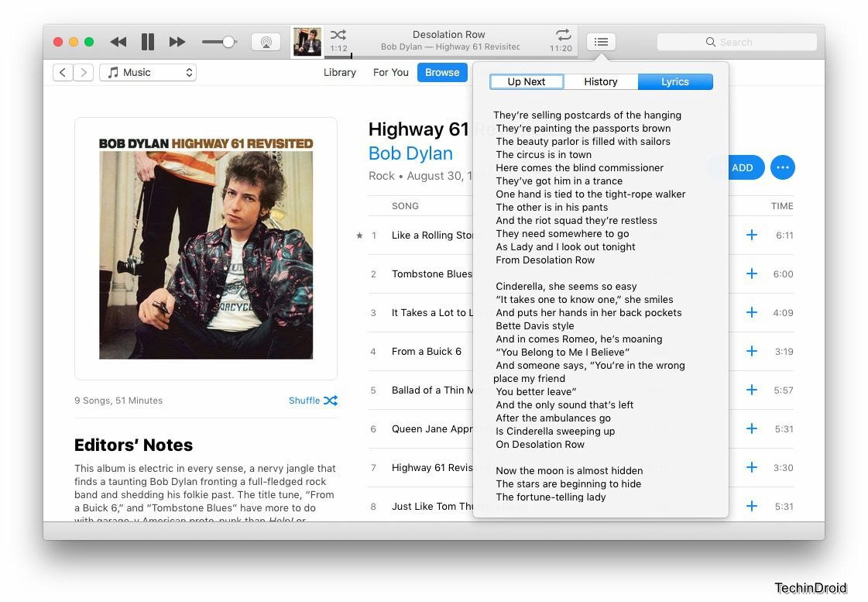The image size is (868, 602).
Task: Pause the playing song
Action: click(x=148, y=42)
